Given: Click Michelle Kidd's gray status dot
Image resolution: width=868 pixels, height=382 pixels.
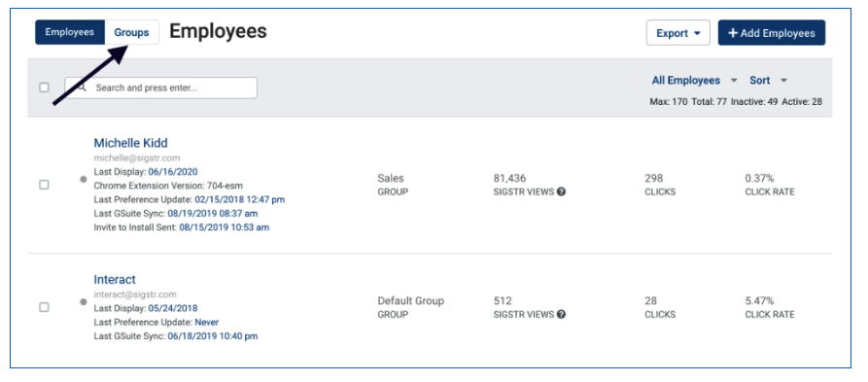Looking at the screenshot, I should pos(84,180).
